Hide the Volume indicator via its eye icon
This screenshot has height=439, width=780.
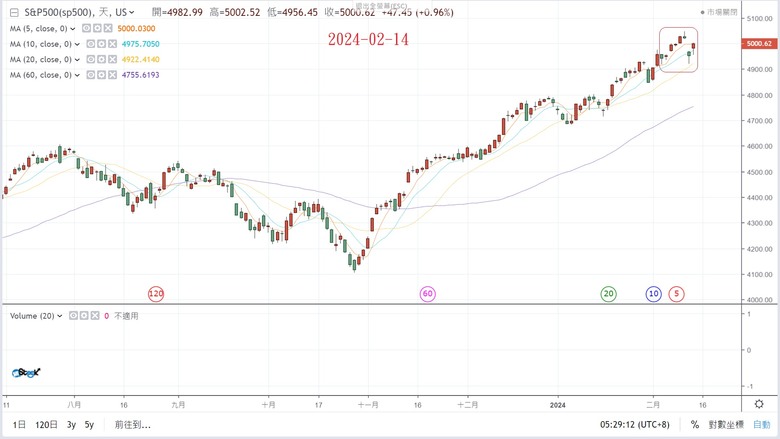(73, 315)
